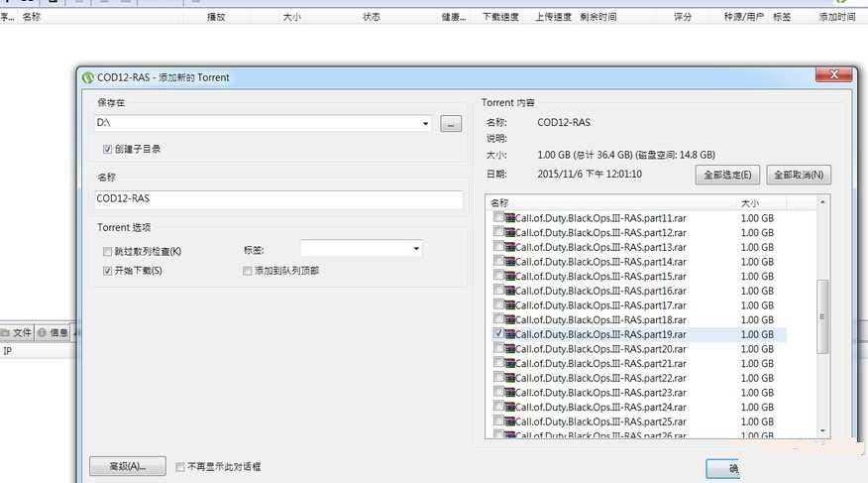Click rar file icon for part14.rar

(510, 262)
